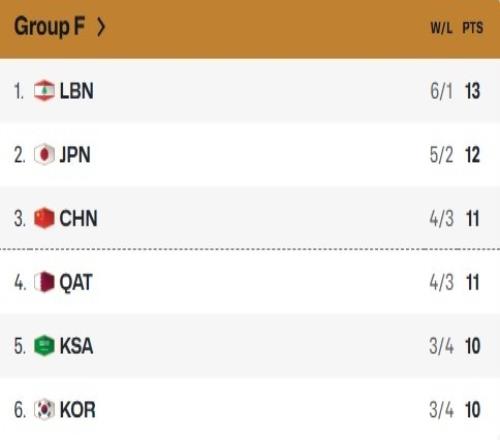Image resolution: width=500 pixels, height=440 pixels.
Task: Click the Qatar flag icon
Action: point(44,282)
